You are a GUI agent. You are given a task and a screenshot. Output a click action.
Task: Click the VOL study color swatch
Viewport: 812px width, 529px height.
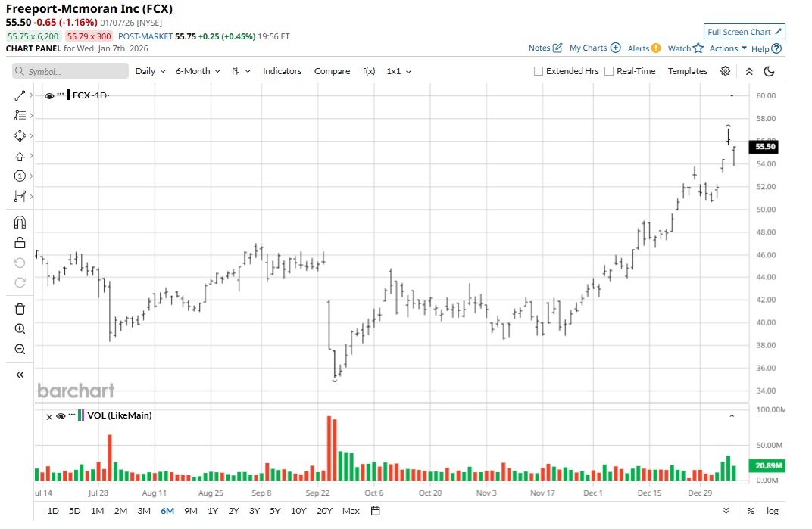tap(80, 415)
